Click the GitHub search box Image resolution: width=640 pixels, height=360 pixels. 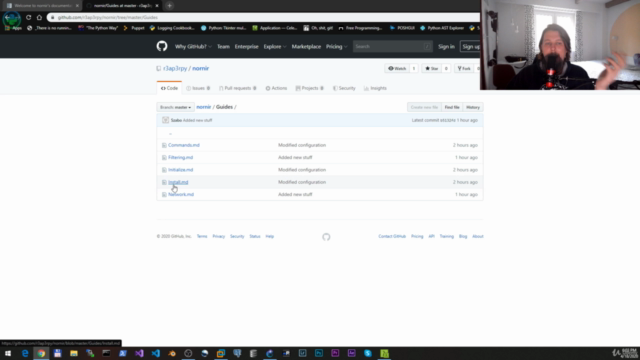tap(392, 47)
